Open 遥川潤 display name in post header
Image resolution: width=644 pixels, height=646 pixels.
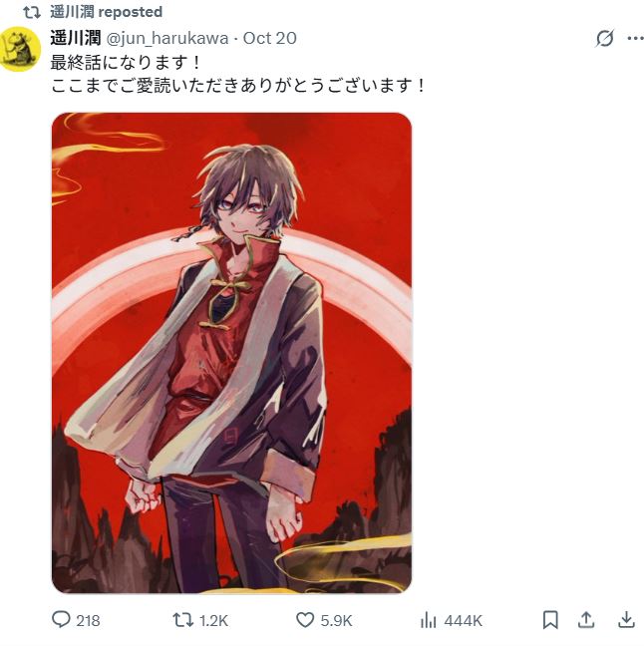tap(76, 38)
